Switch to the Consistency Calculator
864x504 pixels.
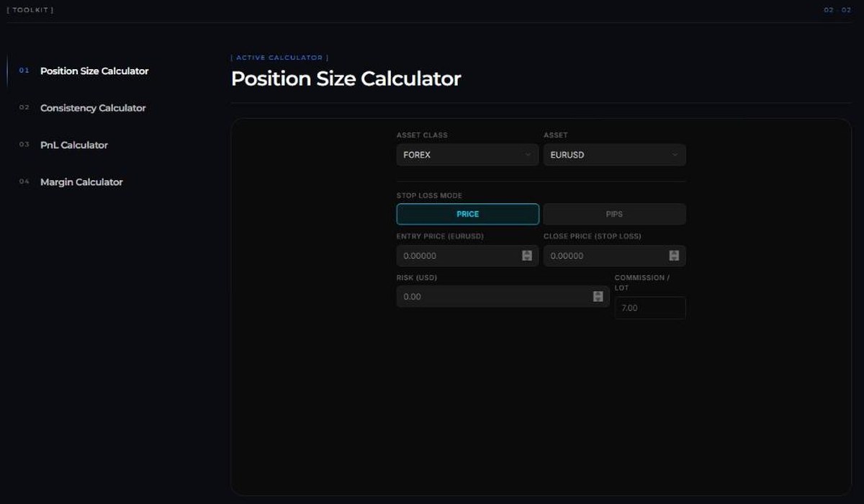(93, 108)
